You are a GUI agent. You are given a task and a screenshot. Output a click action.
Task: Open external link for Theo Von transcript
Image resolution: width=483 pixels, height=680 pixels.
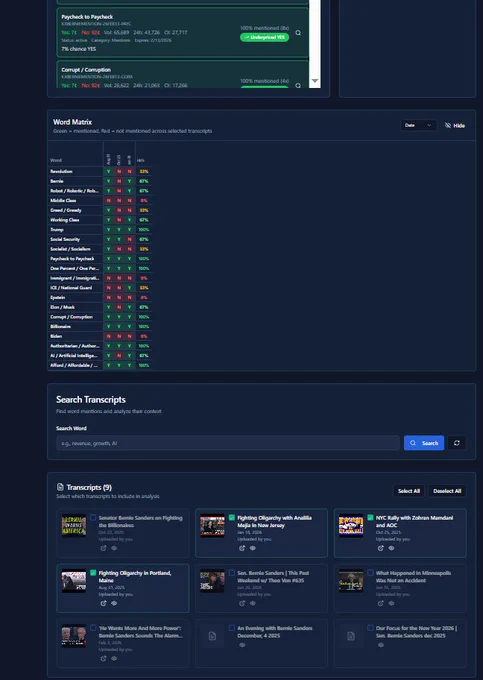pos(242,603)
